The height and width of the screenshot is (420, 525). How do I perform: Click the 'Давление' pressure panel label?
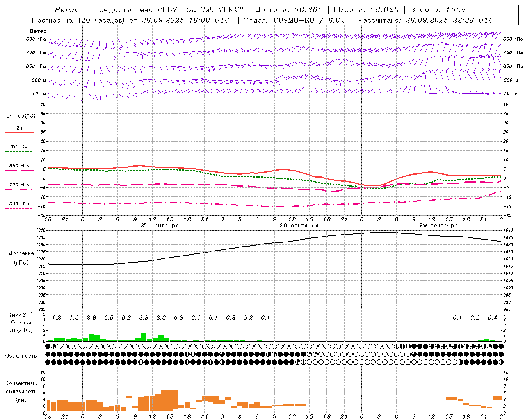[x=21, y=253]
